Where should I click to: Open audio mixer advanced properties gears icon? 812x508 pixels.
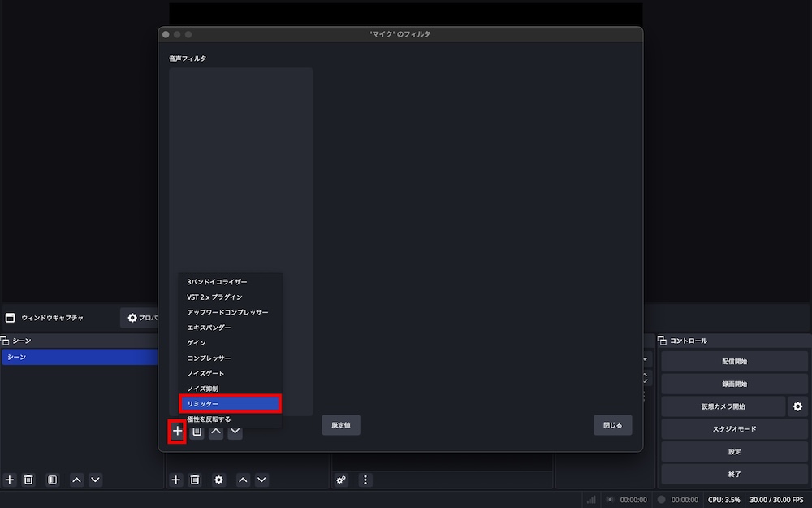pos(341,480)
